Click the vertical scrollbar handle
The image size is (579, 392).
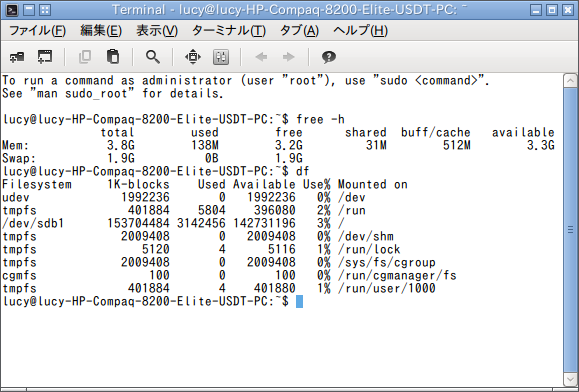pyautogui.click(x=570, y=230)
